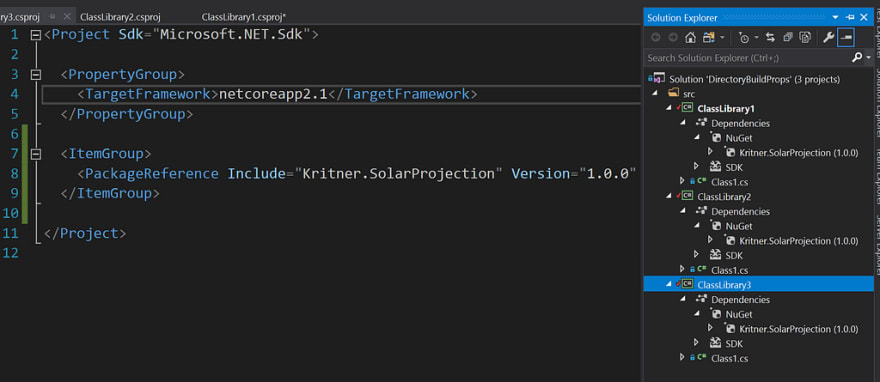Collapse the PropertyGroup block on line 3
880x382 pixels.
[36, 75]
